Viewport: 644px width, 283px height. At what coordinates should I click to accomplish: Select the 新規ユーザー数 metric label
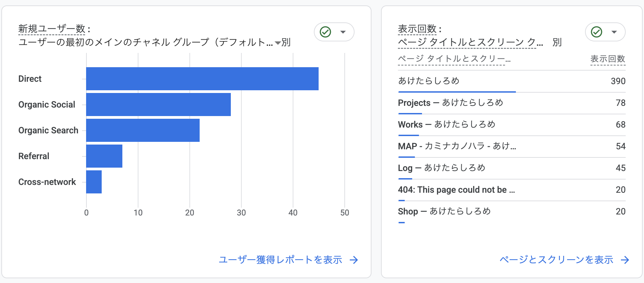coord(52,29)
